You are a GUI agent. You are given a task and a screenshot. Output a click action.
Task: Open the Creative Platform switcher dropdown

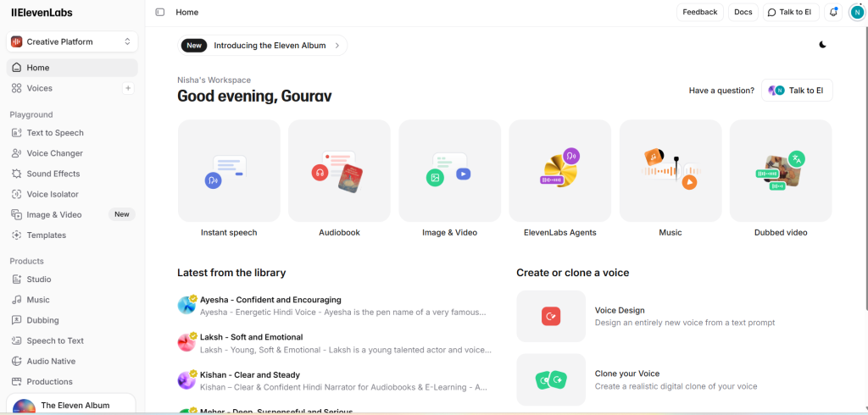click(x=72, y=41)
